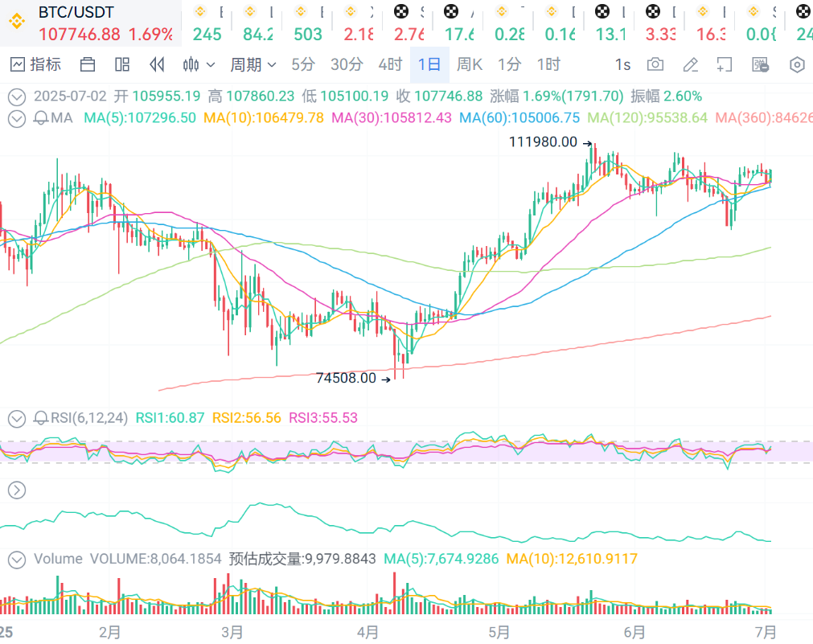Click the ticker showing 13.1
The height and width of the screenshot is (644, 813).
click(610, 23)
